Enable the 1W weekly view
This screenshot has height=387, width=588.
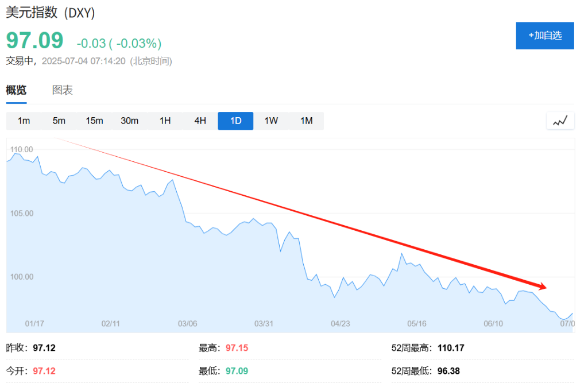click(x=271, y=121)
